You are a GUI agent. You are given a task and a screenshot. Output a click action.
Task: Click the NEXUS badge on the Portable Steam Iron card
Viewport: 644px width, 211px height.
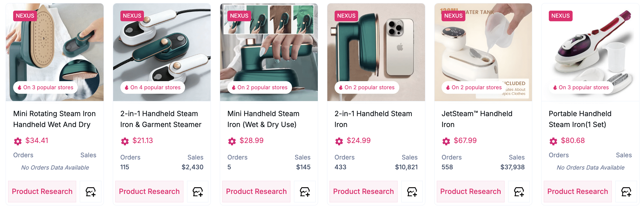tap(560, 16)
